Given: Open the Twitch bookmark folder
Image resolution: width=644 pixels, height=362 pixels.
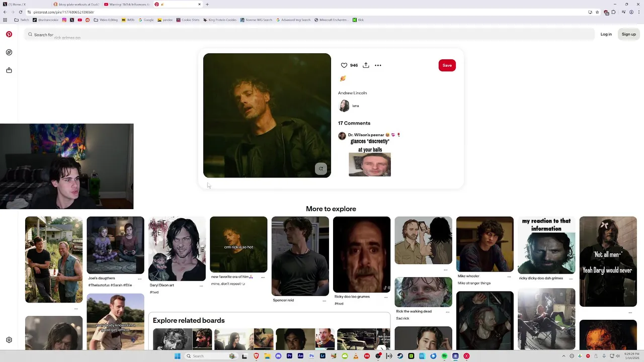Looking at the screenshot, I should 22,20.
